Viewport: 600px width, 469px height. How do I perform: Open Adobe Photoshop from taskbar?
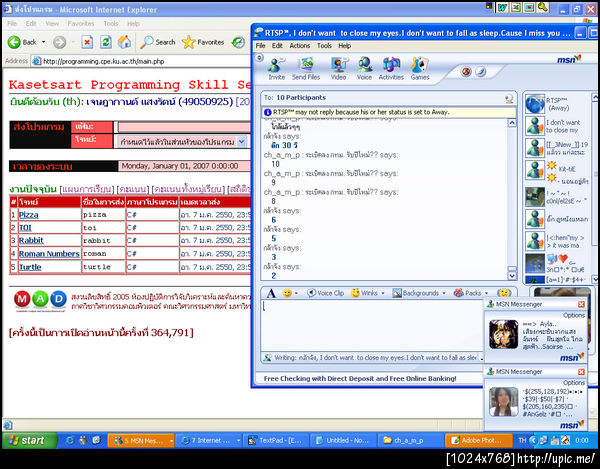[x=478, y=441]
